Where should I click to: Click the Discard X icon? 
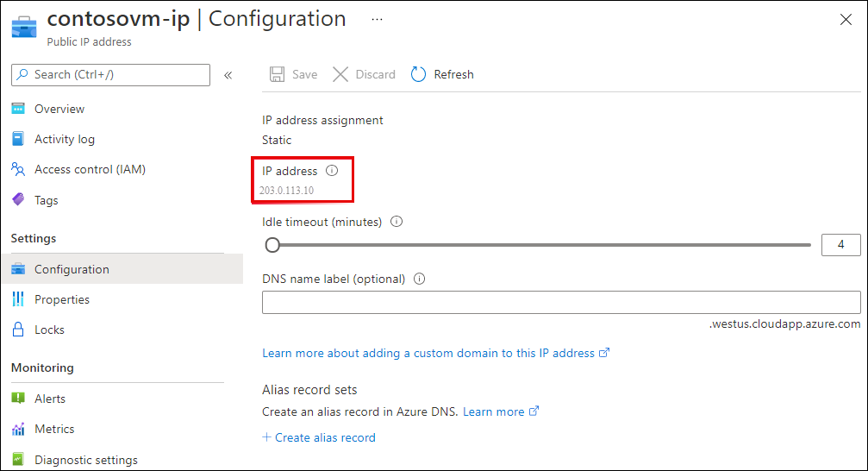[340, 74]
